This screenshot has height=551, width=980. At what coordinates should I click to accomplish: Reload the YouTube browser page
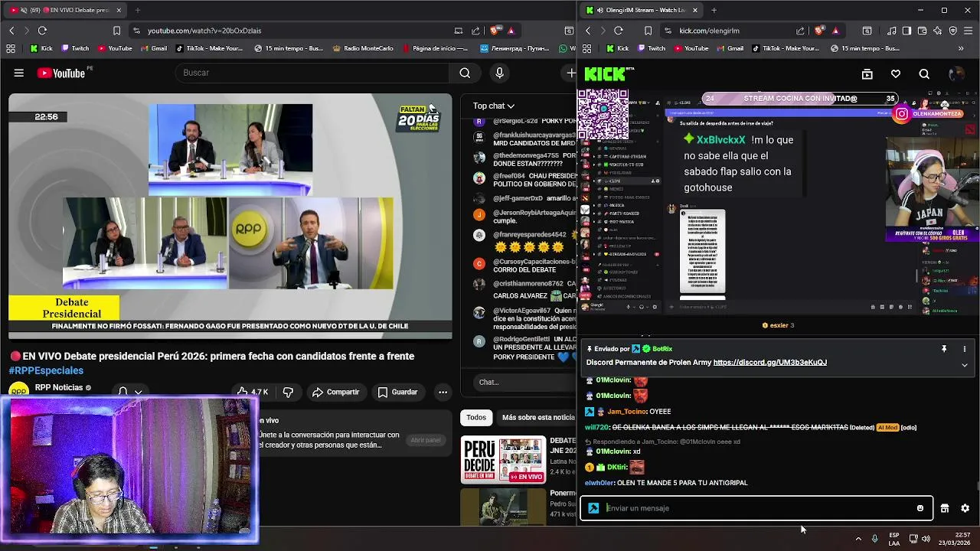pos(42,31)
